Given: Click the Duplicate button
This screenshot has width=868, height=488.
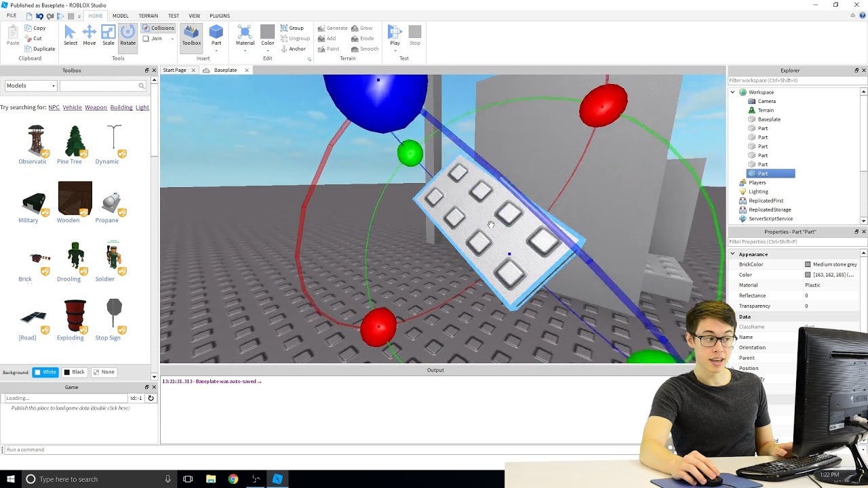Looking at the screenshot, I should click(x=39, y=49).
